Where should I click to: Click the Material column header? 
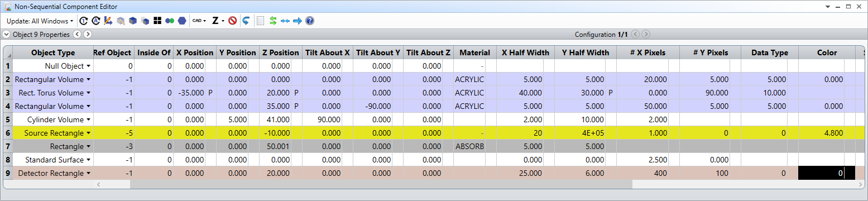click(474, 52)
